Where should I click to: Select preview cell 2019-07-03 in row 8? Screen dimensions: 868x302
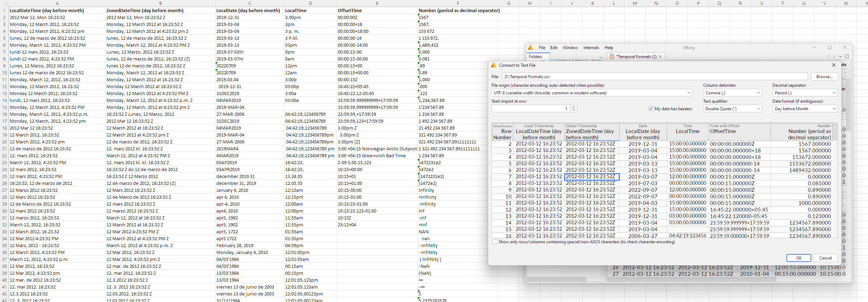click(x=643, y=183)
